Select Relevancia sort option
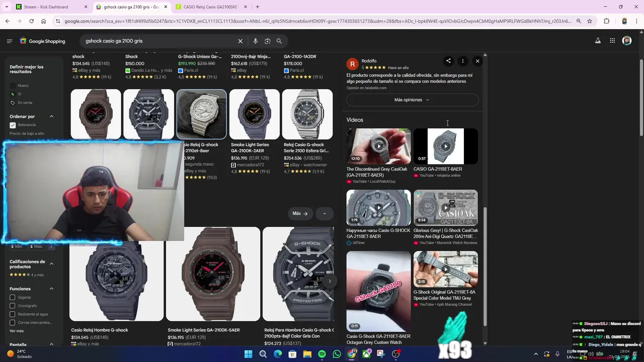 pos(23,125)
